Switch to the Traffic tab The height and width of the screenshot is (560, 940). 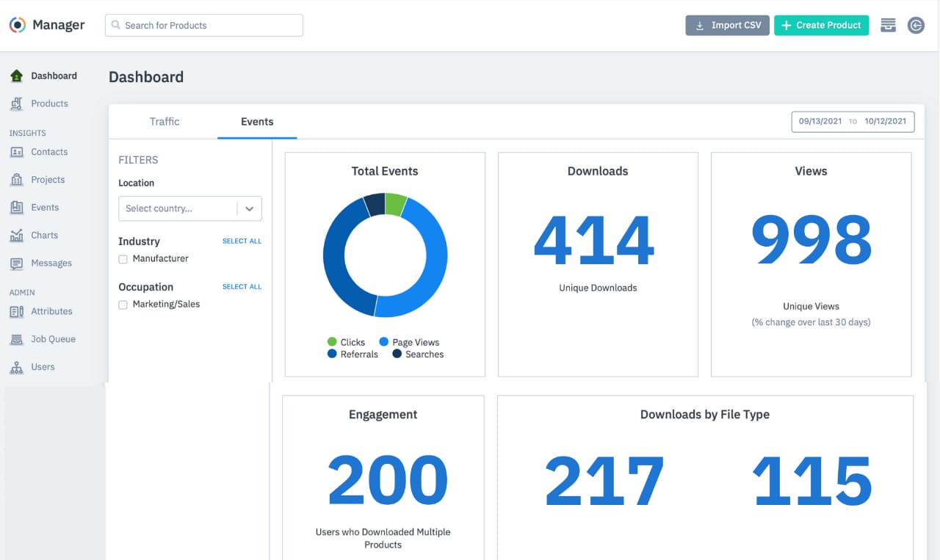tap(164, 122)
